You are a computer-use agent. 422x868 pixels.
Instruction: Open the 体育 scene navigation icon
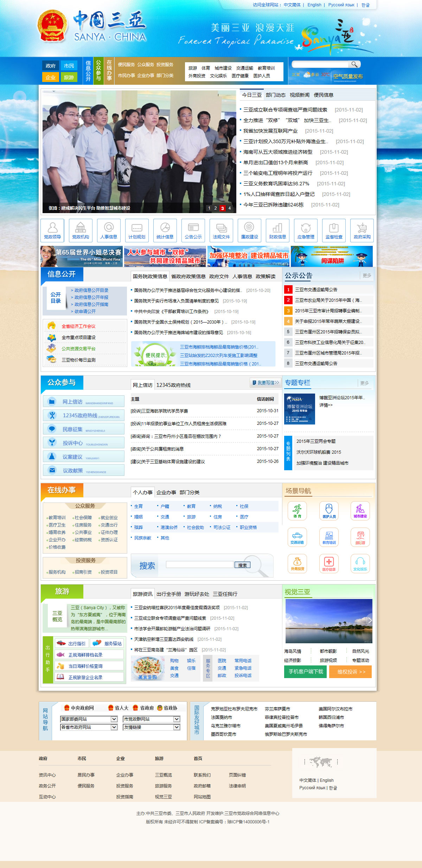pos(297,511)
